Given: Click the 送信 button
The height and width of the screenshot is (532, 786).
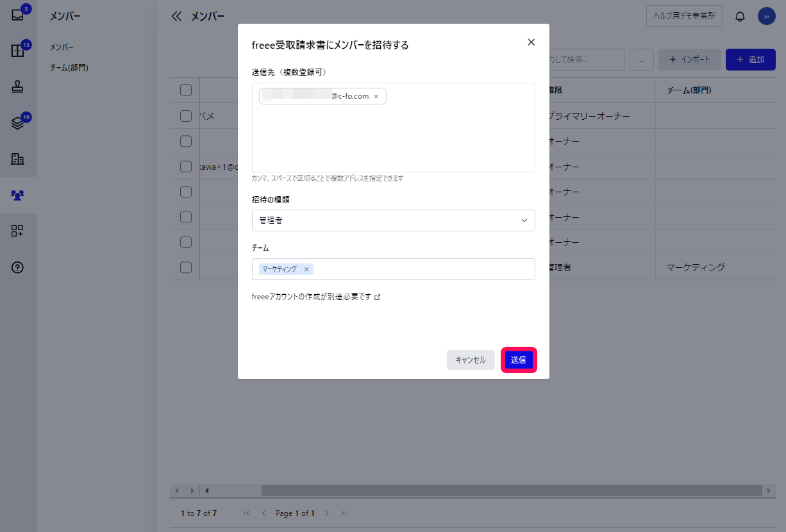Looking at the screenshot, I should point(519,360).
